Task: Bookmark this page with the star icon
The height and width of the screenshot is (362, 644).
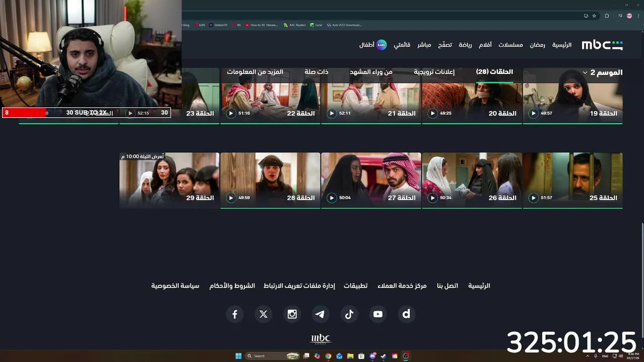Action: pos(594,16)
